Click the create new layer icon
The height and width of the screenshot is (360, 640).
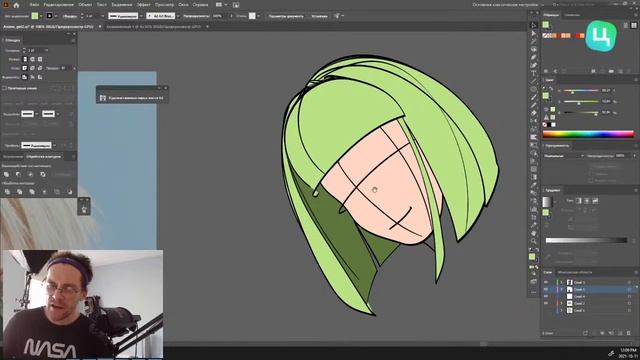coord(620,333)
